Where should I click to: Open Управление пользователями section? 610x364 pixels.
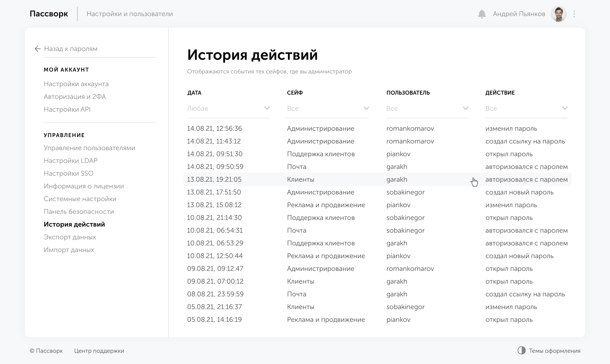[90, 148]
